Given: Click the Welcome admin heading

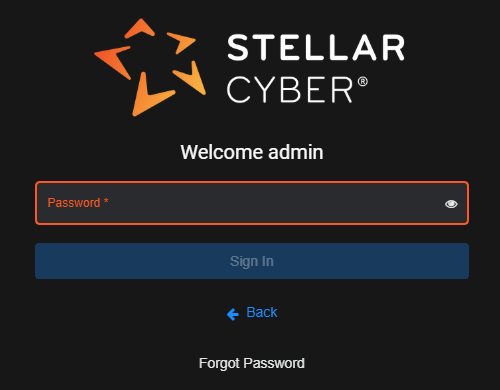Looking at the screenshot, I should pyautogui.click(x=252, y=152).
